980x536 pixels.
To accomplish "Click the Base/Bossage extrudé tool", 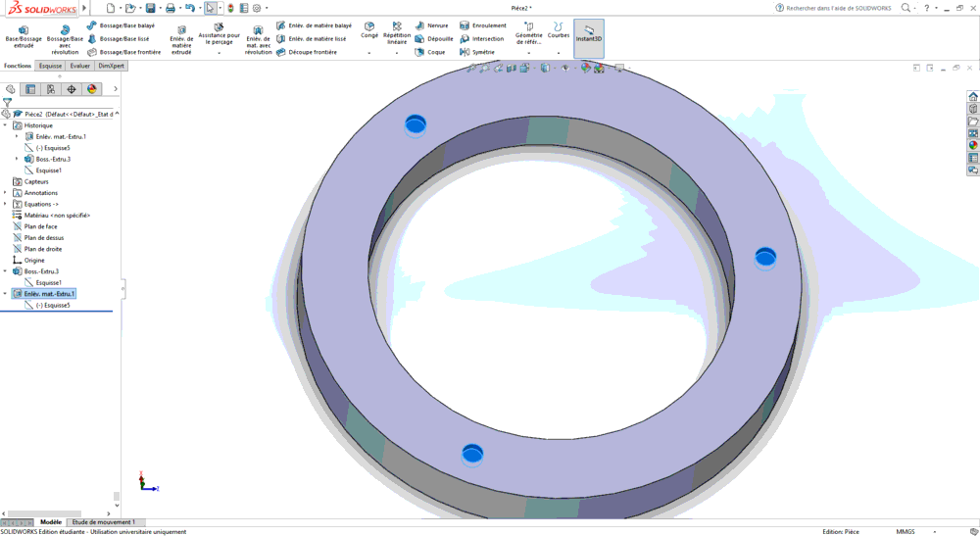I will (24, 37).
